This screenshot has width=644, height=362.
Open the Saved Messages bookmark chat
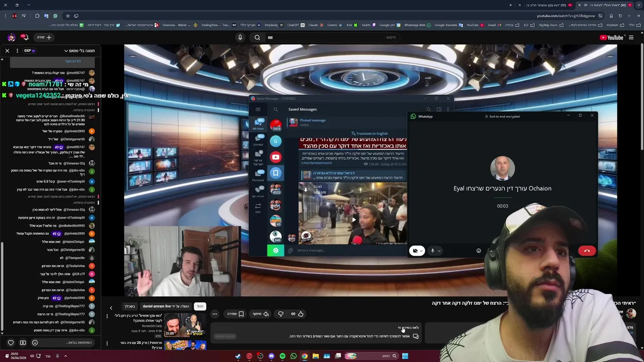275,173
